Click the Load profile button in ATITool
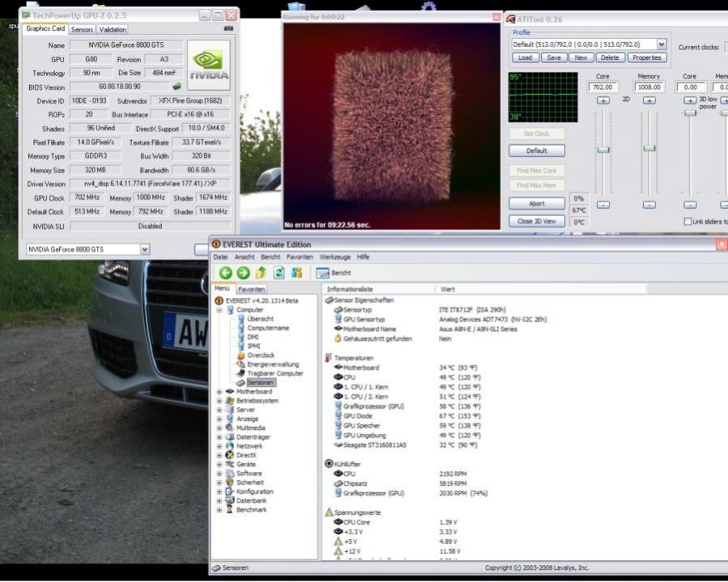 pyautogui.click(x=525, y=57)
